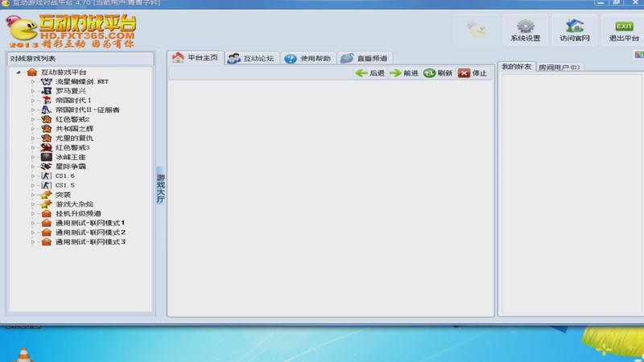644x362 pixels.
Task: Click the 冰峰王座 game icon
Action: (x=47, y=157)
